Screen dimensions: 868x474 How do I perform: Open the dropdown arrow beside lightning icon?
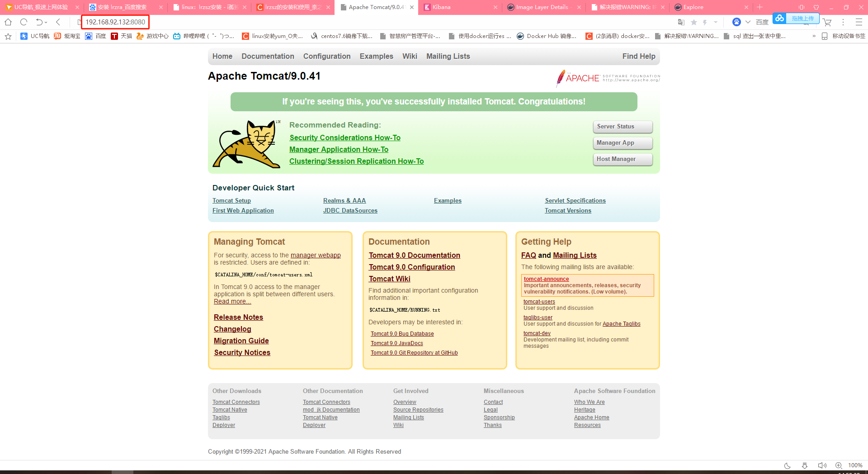tap(716, 22)
